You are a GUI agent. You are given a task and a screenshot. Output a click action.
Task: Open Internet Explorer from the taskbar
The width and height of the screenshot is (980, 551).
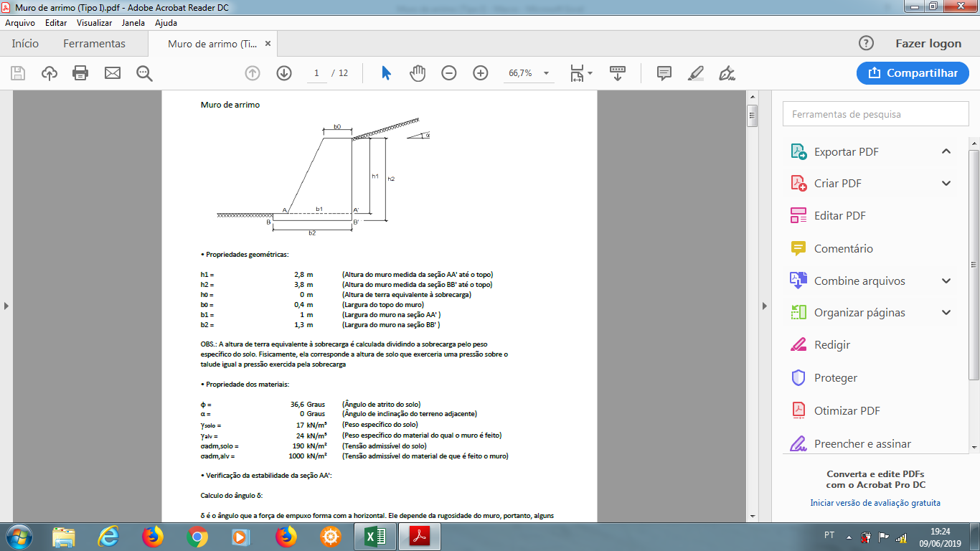click(109, 537)
